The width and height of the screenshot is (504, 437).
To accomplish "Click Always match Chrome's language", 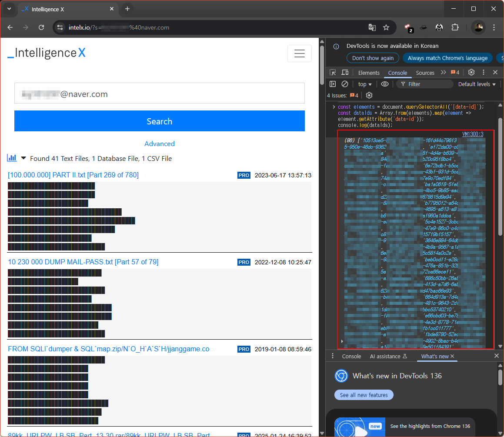I will pyautogui.click(x=447, y=58).
